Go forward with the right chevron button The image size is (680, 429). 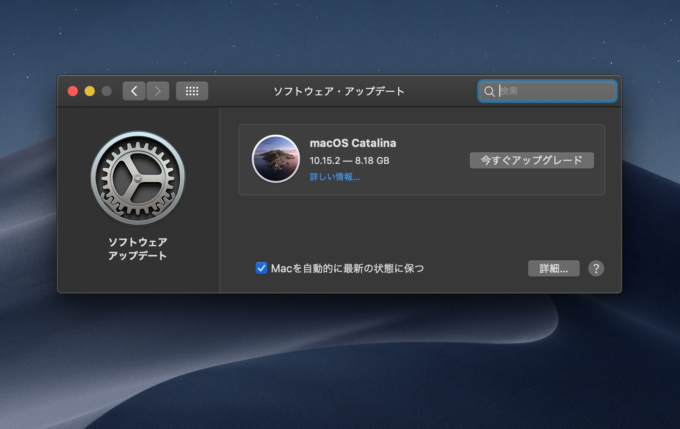[157, 91]
